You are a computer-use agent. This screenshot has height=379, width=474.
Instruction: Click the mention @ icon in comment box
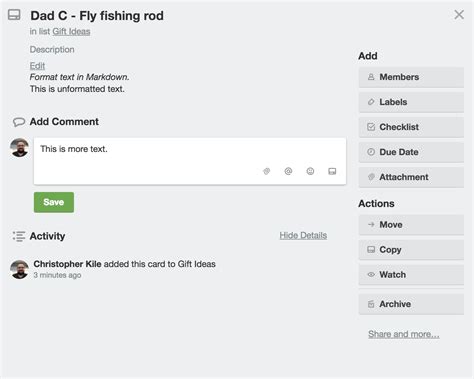(288, 171)
